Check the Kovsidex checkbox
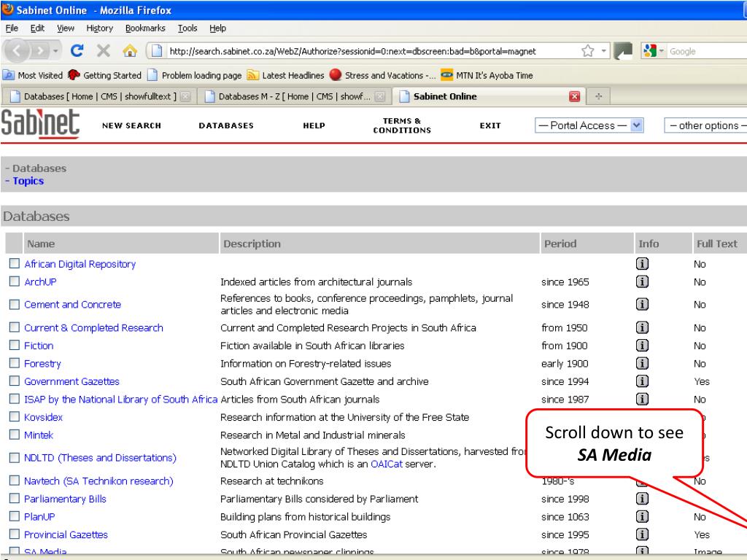747x560 pixels. click(15, 416)
